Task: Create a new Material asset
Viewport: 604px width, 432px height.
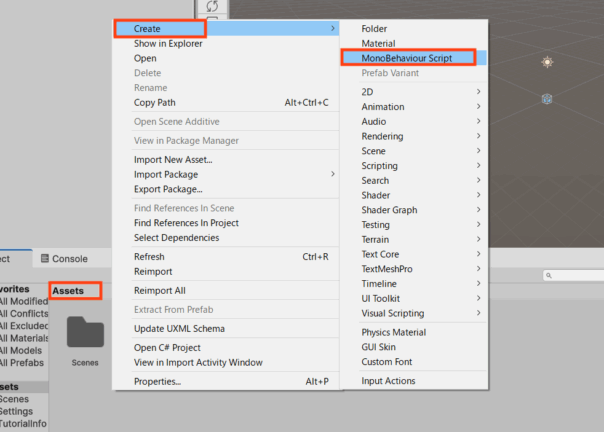Action: (x=379, y=44)
